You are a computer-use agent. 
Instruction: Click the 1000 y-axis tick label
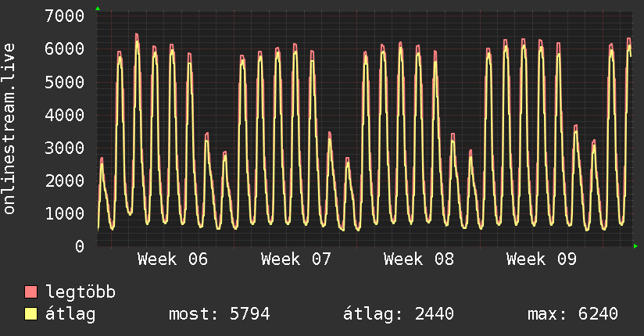(x=65, y=213)
